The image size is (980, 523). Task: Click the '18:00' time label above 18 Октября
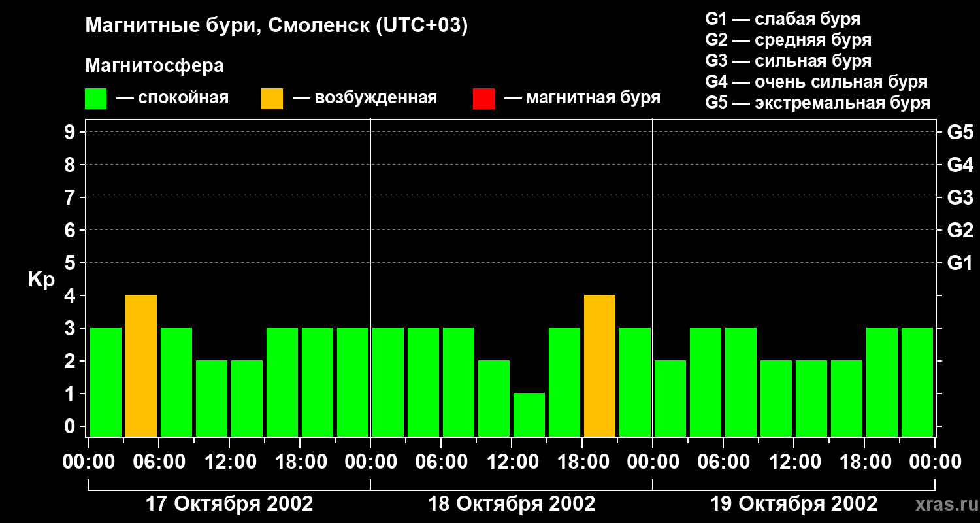(x=582, y=462)
